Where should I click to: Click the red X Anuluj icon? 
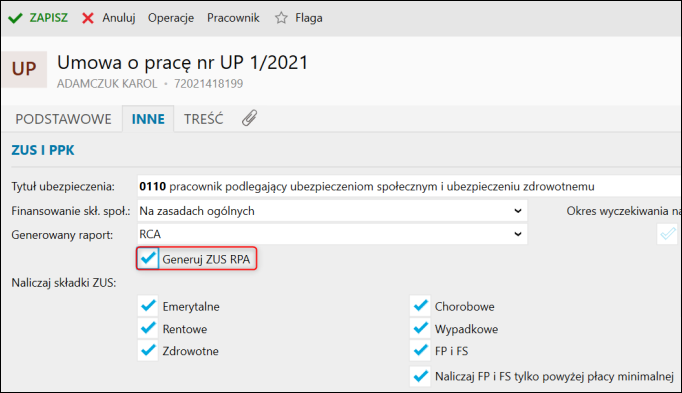point(88,18)
